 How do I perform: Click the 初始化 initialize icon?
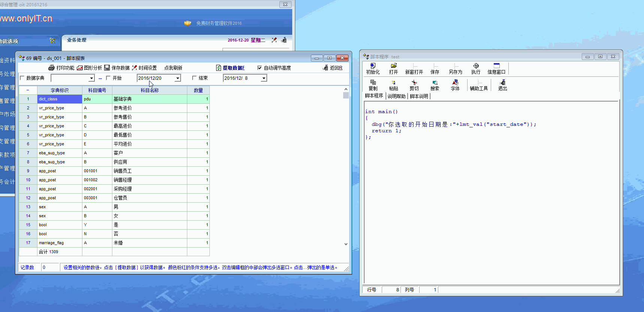pyautogui.click(x=373, y=66)
